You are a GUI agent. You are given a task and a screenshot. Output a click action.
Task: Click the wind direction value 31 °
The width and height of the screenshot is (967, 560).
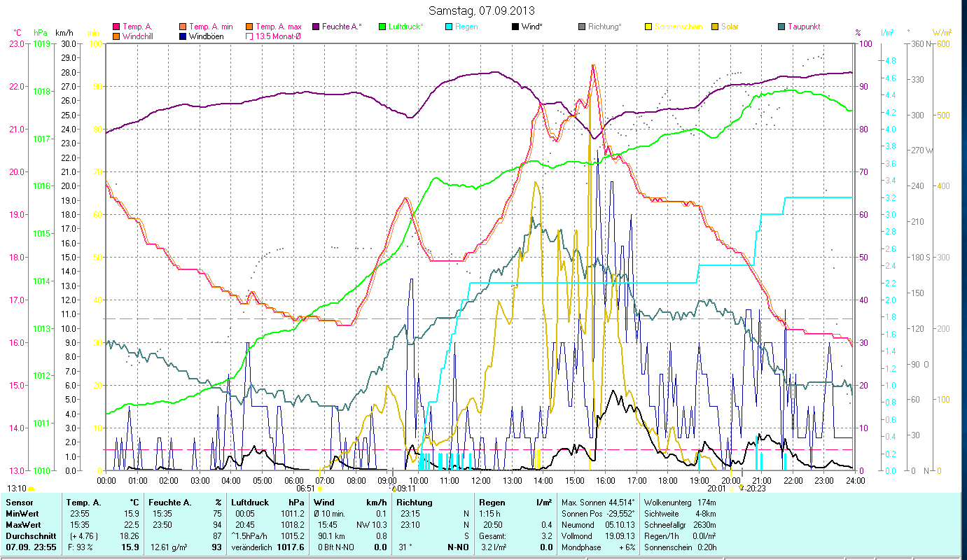coord(405,547)
